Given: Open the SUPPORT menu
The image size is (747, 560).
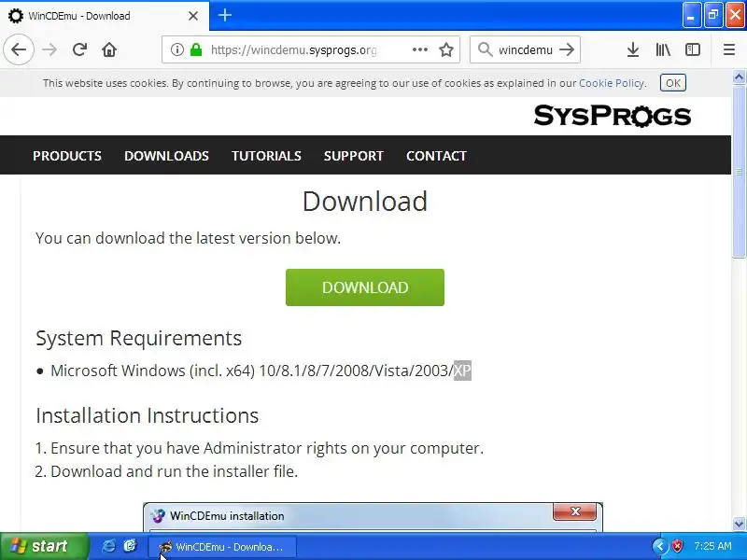Looking at the screenshot, I should point(354,156).
